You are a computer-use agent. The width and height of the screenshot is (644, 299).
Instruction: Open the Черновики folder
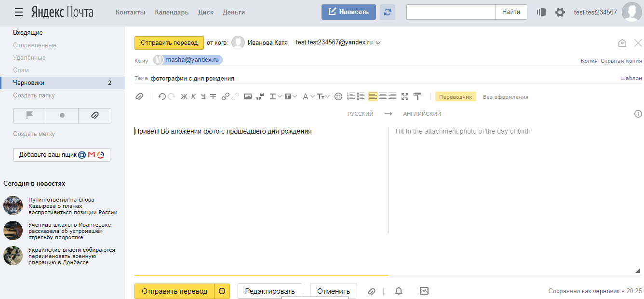29,83
